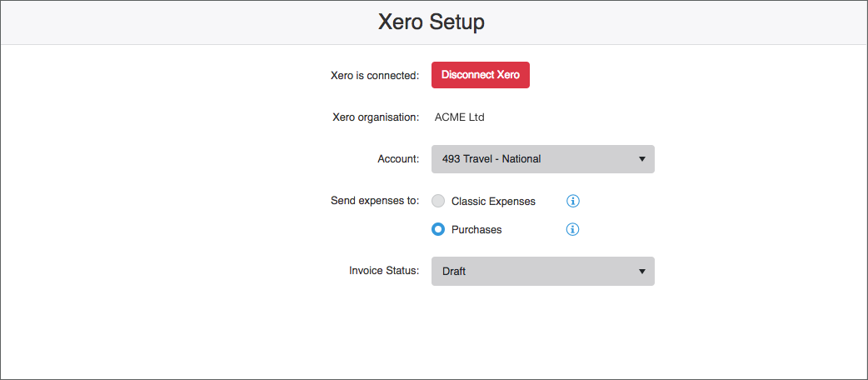This screenshot has width=868, height=380.
Task: Click the Xero is connected: label
Action: point(375,75)
